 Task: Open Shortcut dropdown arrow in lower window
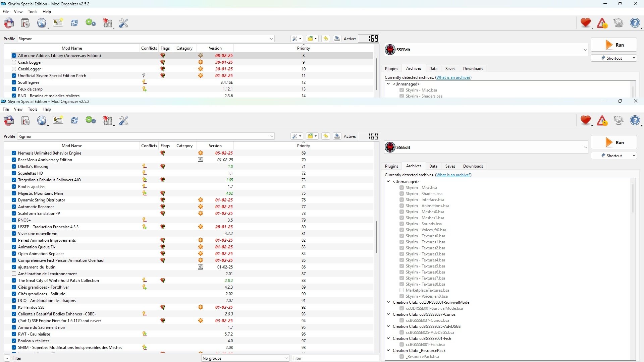click(x=634, y=156)
